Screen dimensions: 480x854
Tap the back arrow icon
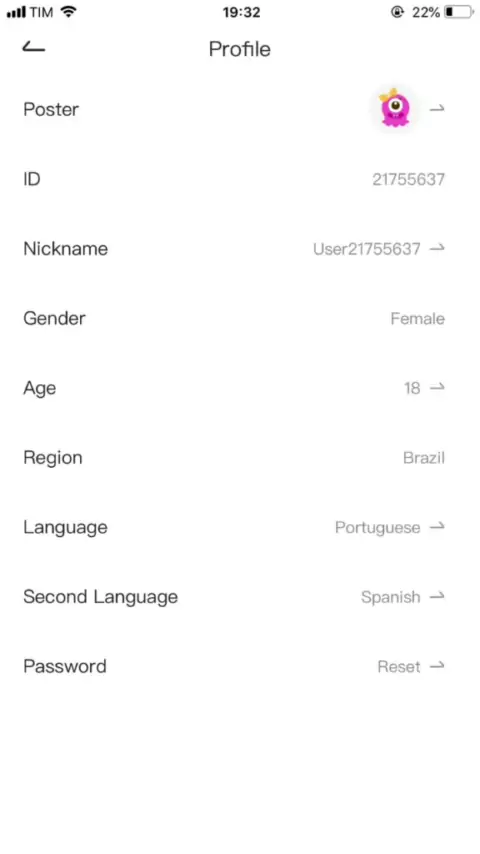tap(33, 47)
